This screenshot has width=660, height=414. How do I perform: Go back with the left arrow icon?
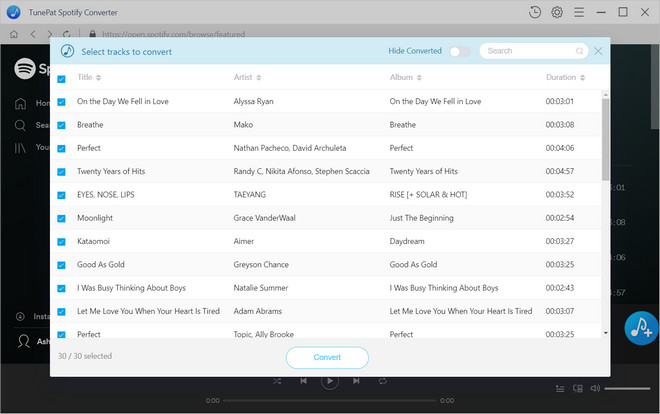pos(33,34)
